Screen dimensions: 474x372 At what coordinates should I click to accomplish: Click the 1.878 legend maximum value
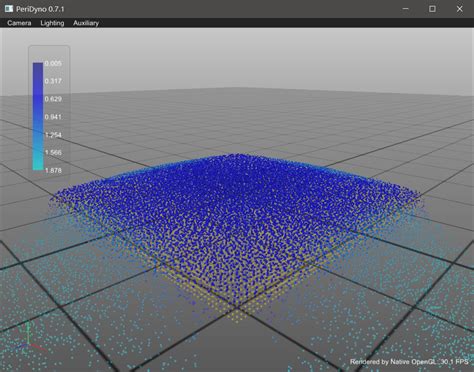tap(53, 170)
